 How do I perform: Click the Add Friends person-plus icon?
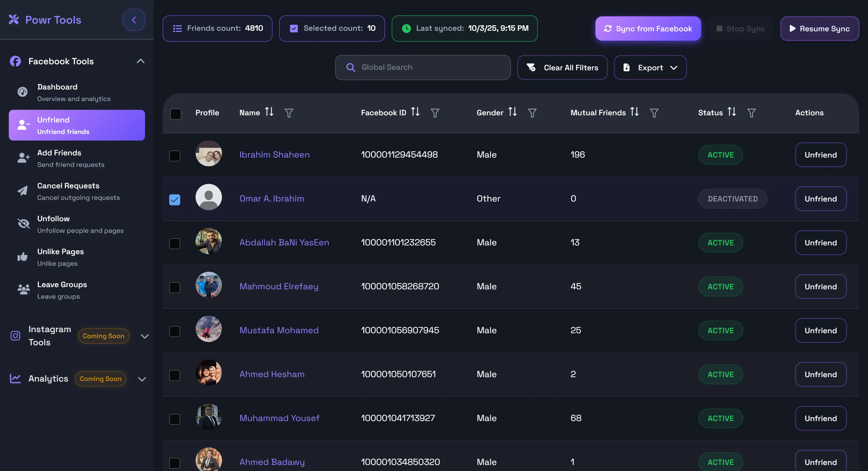click(23, 158)
